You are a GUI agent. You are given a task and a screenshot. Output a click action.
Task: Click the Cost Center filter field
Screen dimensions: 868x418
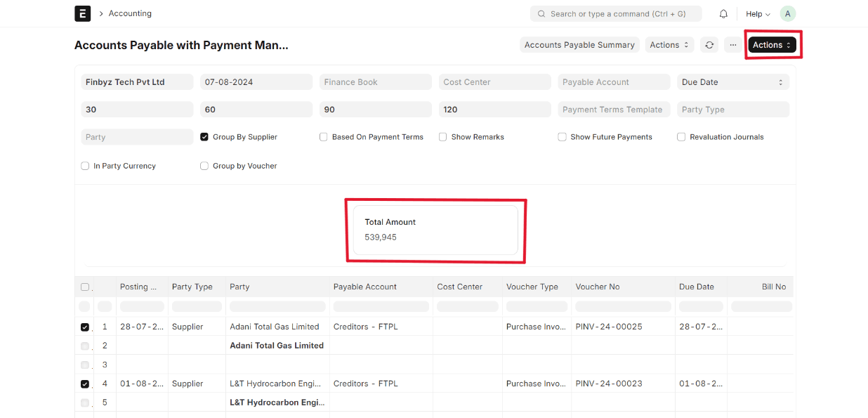click(x=495, y=82)
